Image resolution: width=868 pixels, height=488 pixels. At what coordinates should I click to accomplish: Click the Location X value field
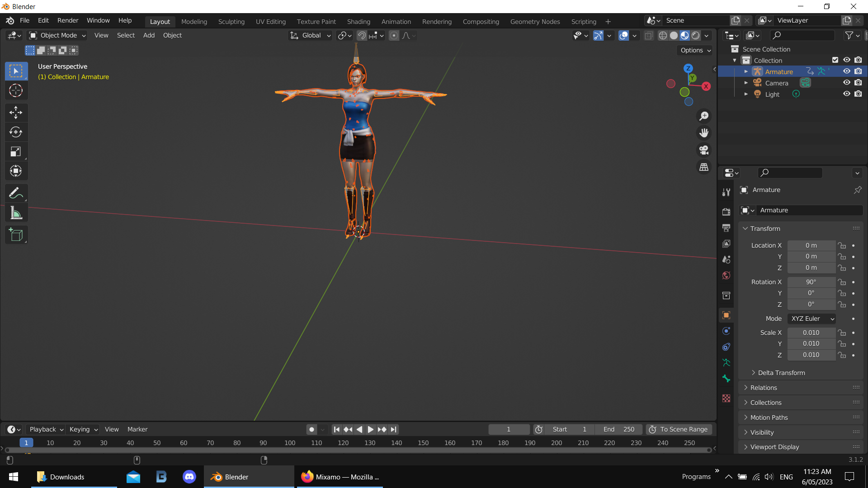click(x=811, y=245)
